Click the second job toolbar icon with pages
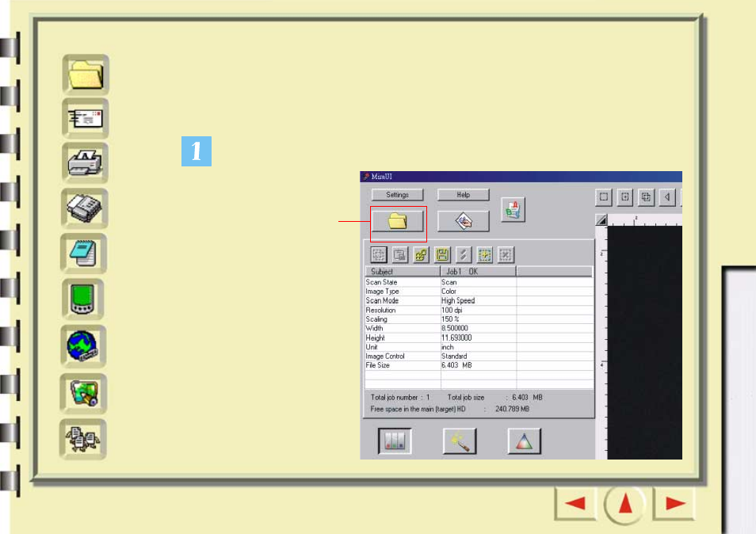 (399, 254)
